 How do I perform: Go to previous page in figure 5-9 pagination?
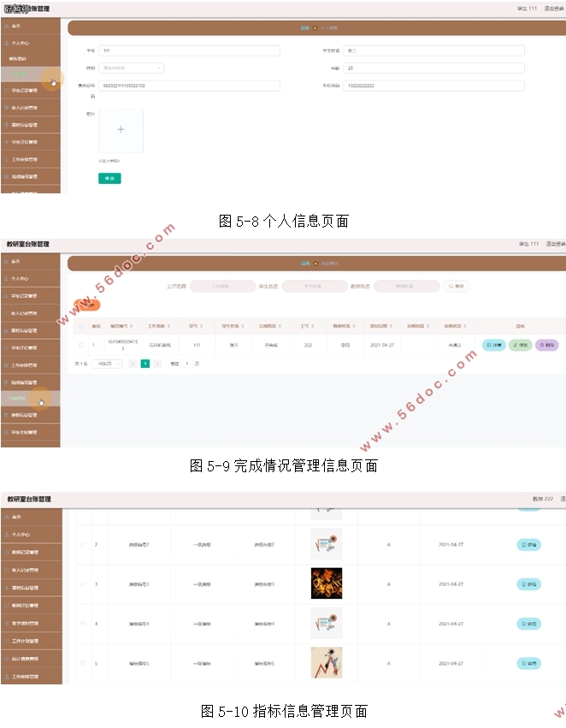[133, 364]
